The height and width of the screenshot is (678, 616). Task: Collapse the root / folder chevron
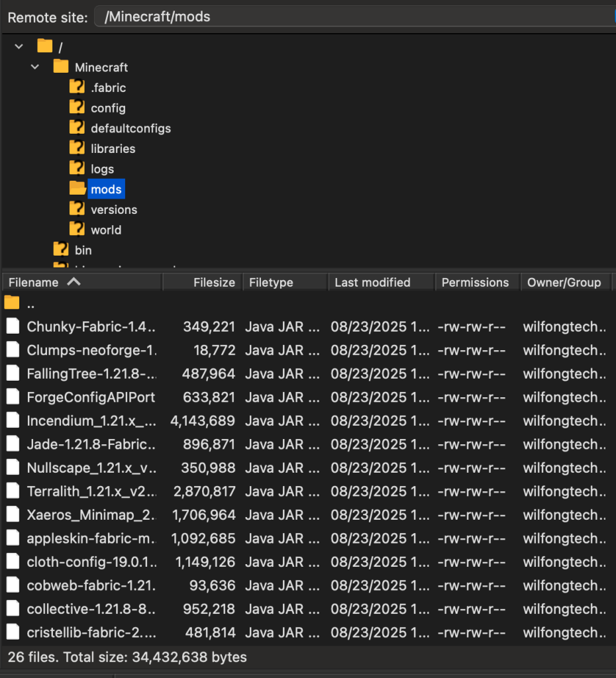(x=19, y=46)
